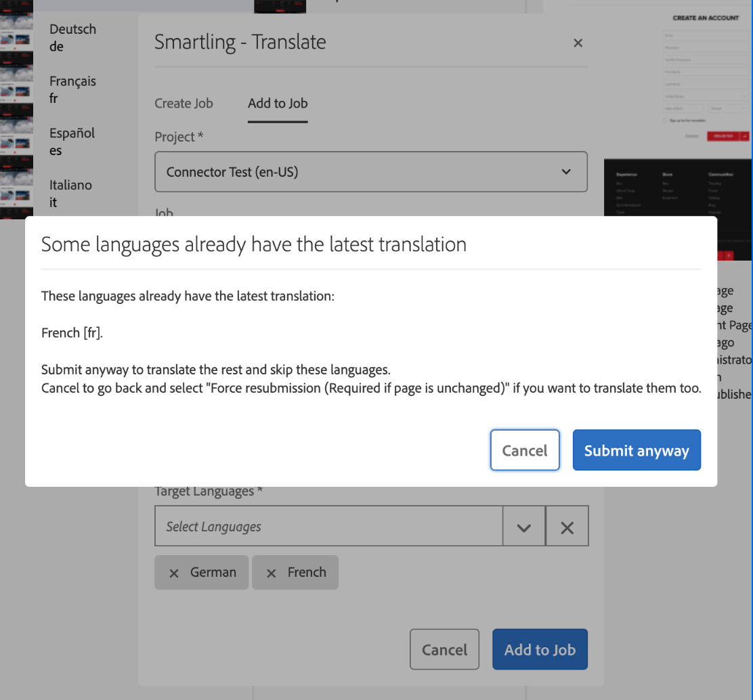Select Italiano it in language list

[70, 194]
